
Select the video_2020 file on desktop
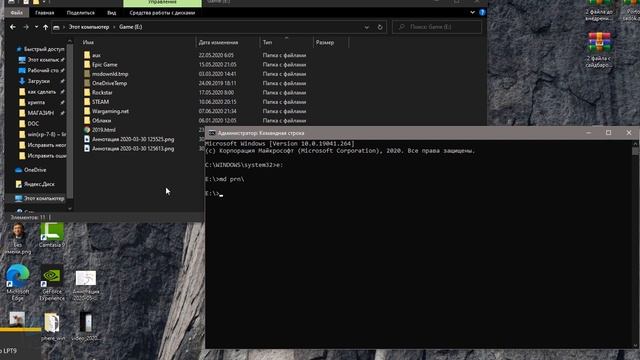click(x=86, y=327)
